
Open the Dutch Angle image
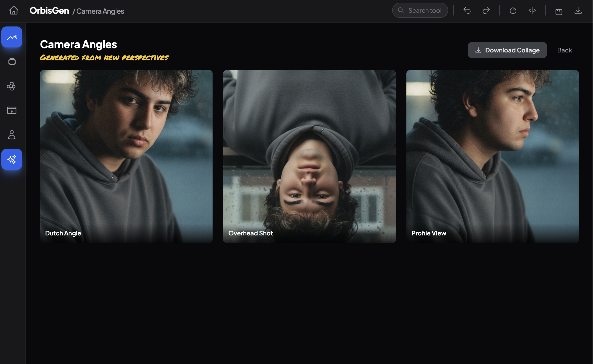(126, 156)
